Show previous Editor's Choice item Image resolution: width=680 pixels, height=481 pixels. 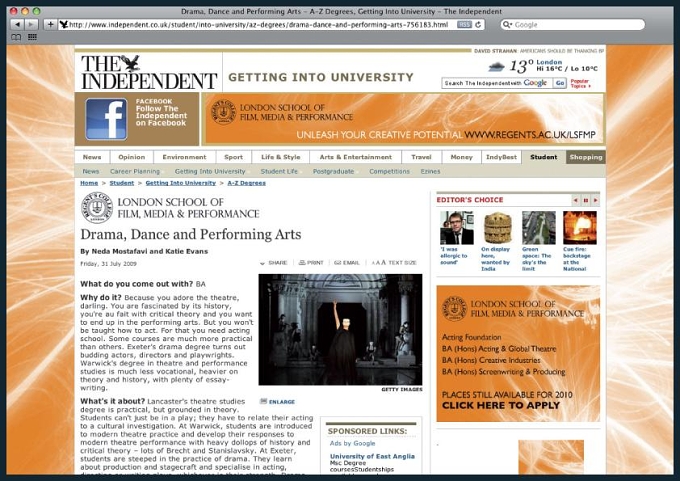576,200
